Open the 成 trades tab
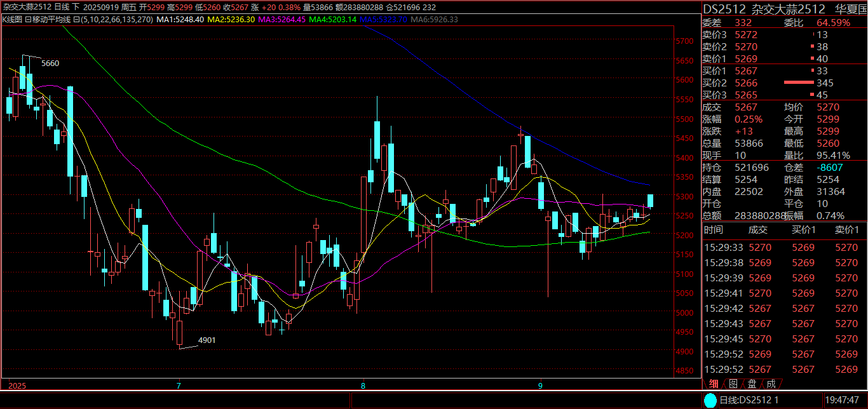 [x=771, y=384]
